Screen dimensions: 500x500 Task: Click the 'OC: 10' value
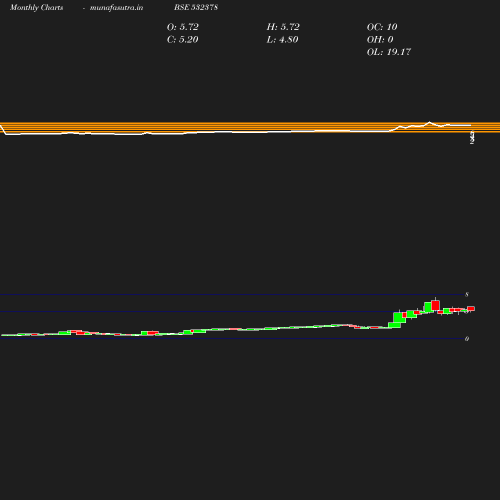point(382,27)
